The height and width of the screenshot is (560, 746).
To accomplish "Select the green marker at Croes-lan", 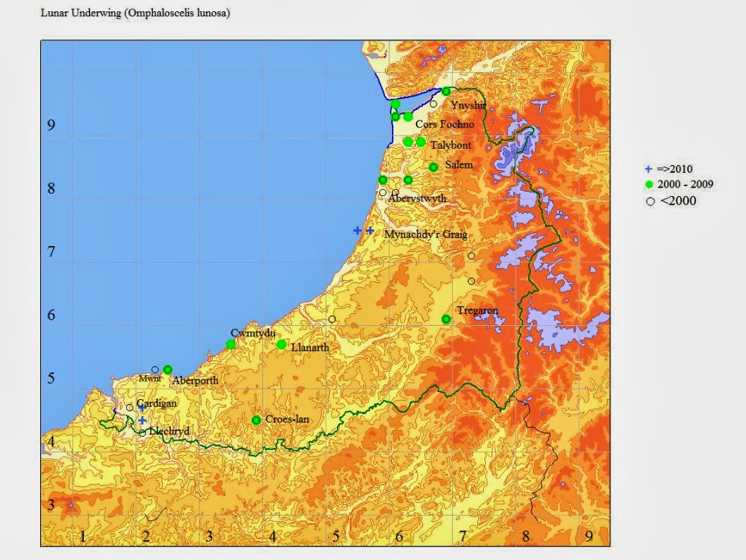I will tap(256, 420).
